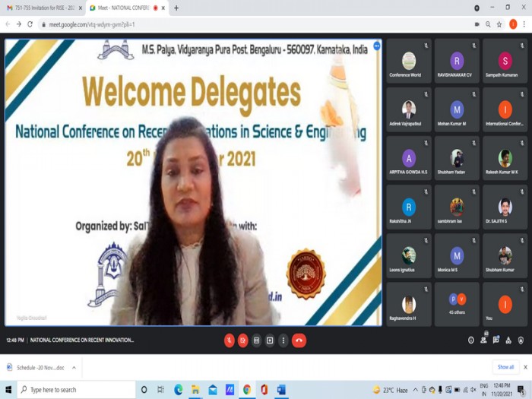Bookmark this page with star icon
532x399 pixels.
pyautogui.click(x=499, y=24)
